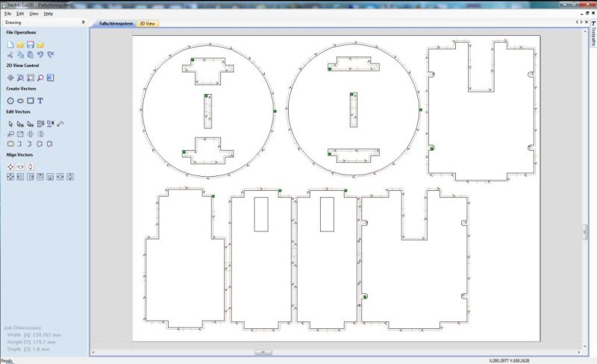Screen dimensions: 597x364
Task: Click the horizontal scrollbar thumb below the canvas
Action: pyautogui.click(x=263, y=351)
